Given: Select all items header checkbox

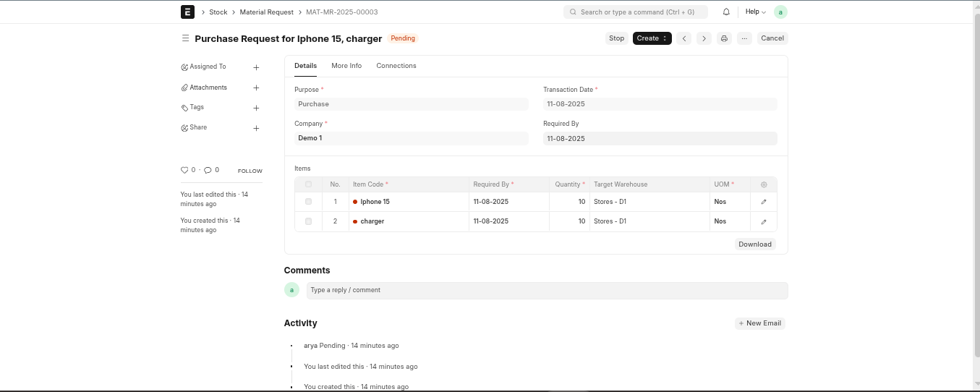Looking at the screenshot, I should click(309, 184).
